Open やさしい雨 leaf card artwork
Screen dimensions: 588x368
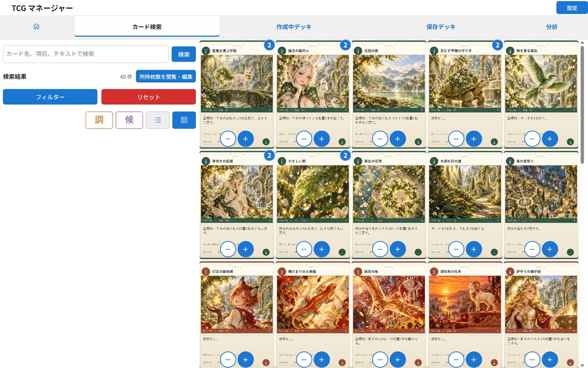[313, 192]
